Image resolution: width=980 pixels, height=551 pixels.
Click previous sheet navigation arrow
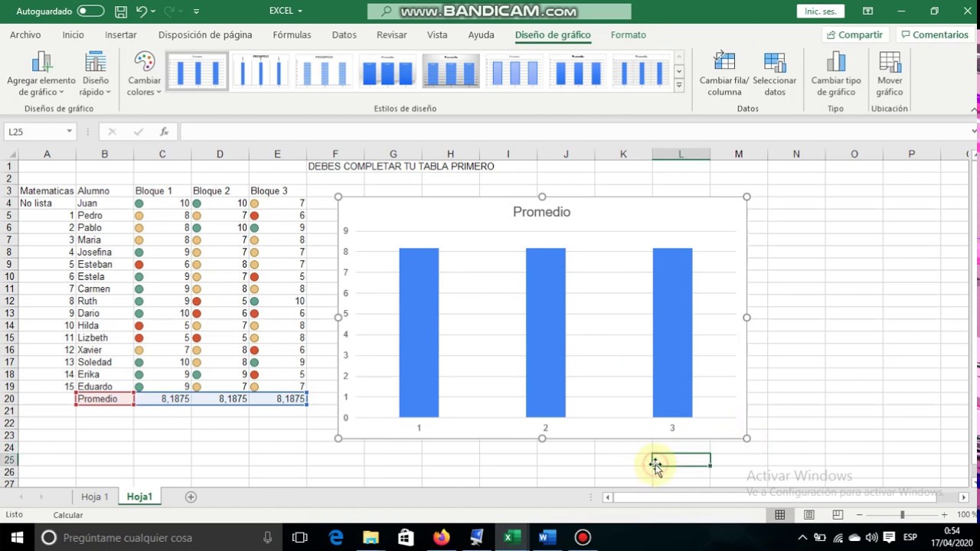point(19,497)
